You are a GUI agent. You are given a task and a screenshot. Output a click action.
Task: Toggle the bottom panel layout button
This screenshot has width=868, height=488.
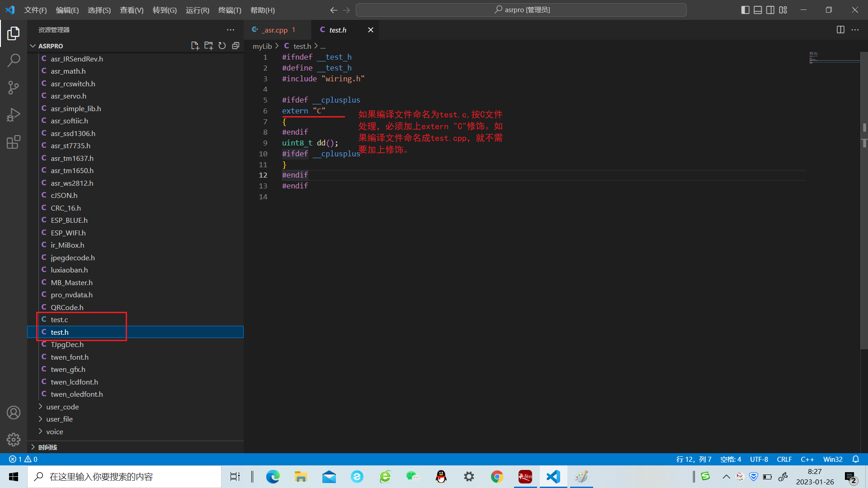758,10
